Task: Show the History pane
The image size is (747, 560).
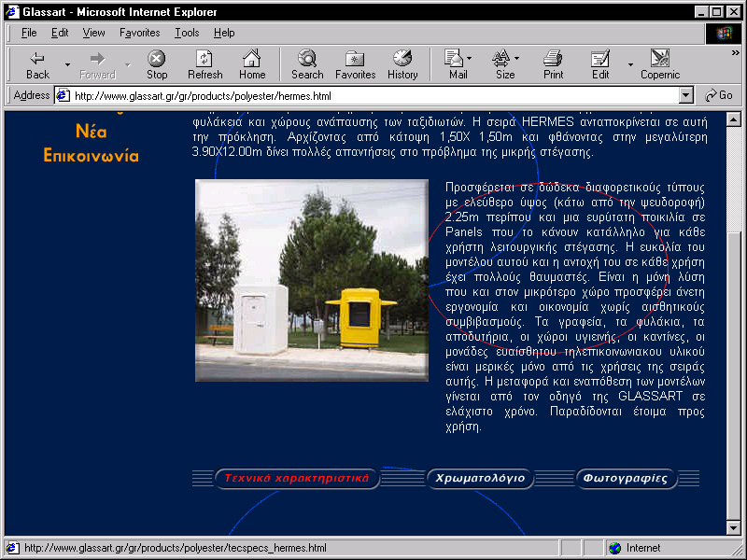Action: (402, 64)
